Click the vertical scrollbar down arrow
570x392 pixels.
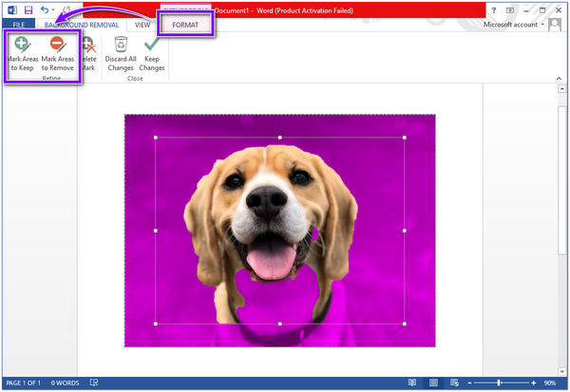point(562,371)
